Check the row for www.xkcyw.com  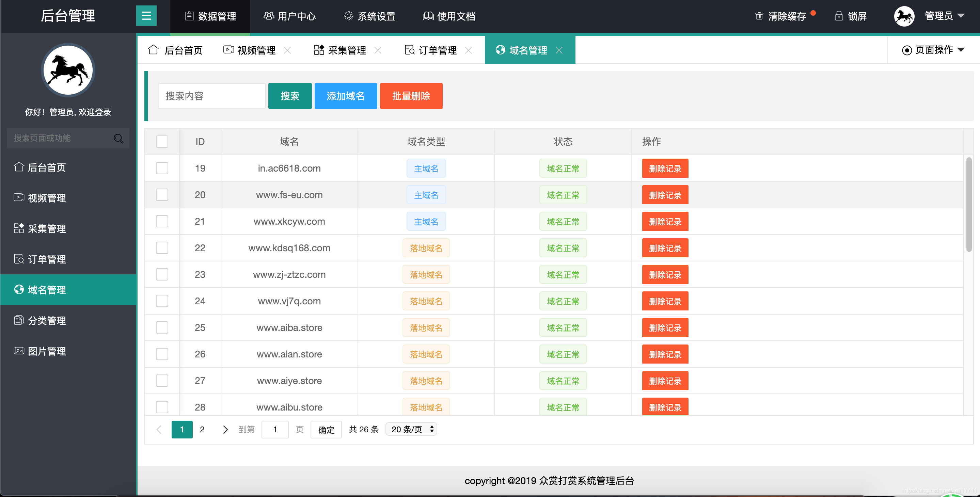tap(162, 221)
